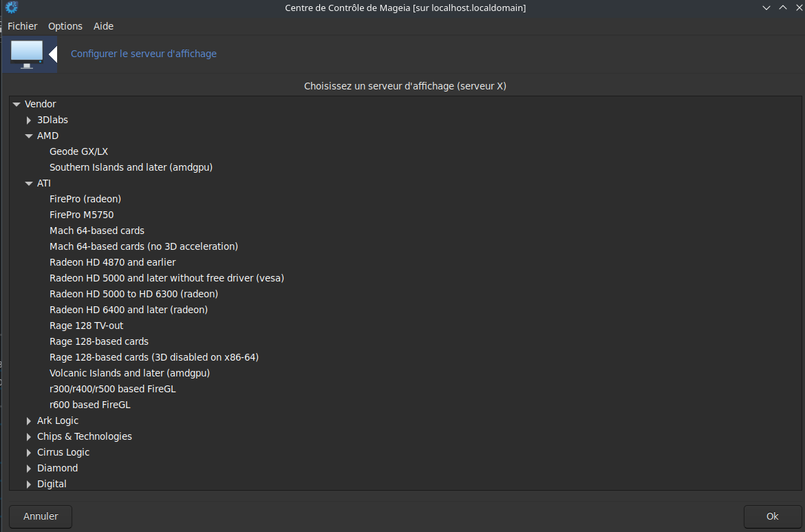Expand the Ark Logic vendor node

tap(29, 421)
